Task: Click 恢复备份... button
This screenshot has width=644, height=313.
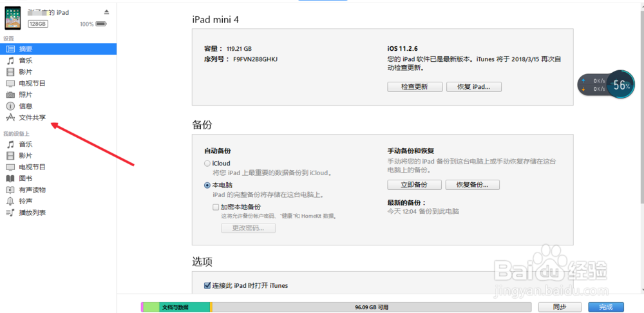Action: coord(473,185)
